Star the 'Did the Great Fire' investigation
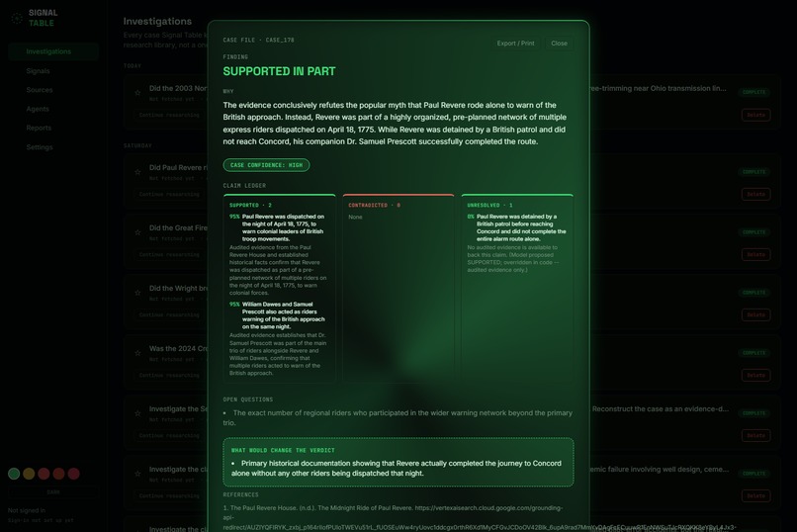The image size is (797, 532). [137, 232]
